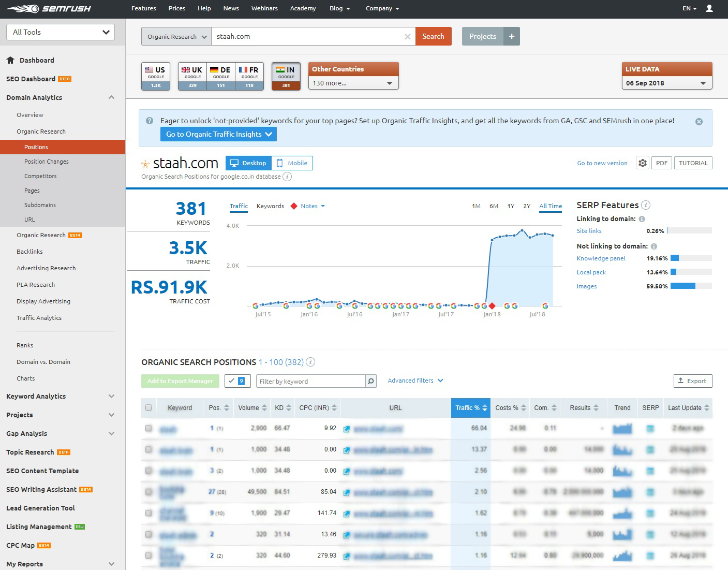The height and width of the screenshot is (570, 728).
Task: Click the Dashboard home icon
Action: (10, 60)
